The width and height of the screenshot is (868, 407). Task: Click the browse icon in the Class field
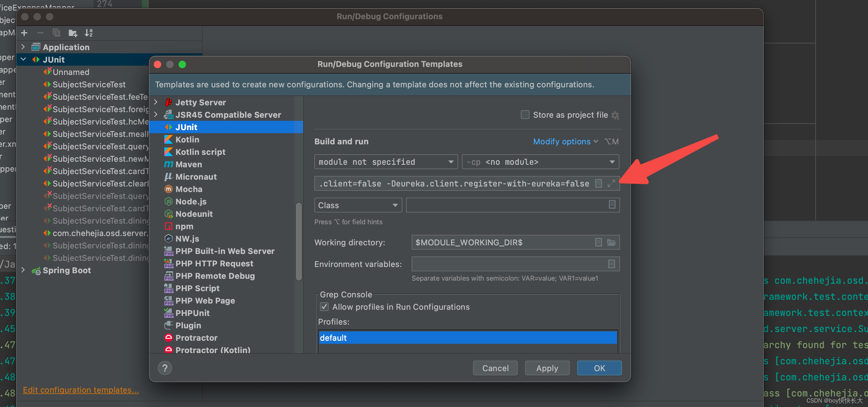pos(612,205)
